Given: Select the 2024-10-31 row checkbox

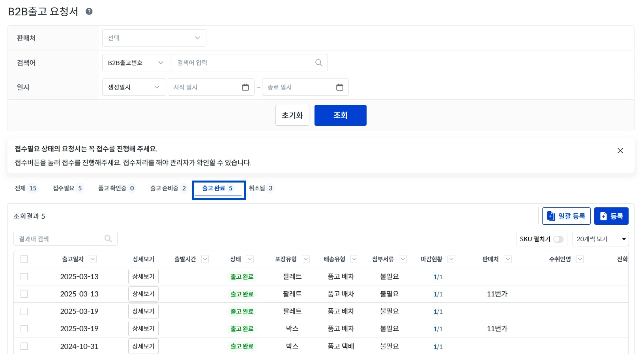Looking at the screenshot, I should tap(24, 346).
